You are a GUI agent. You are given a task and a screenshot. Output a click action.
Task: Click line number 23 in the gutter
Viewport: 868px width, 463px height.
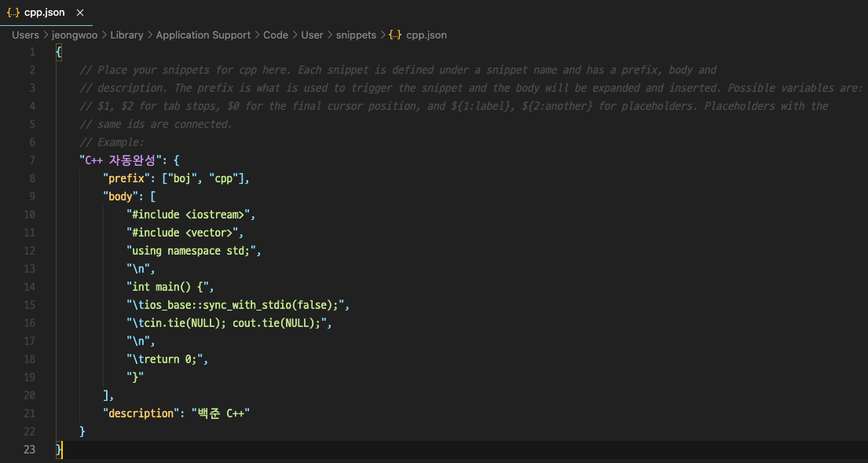tap(29, 450)
